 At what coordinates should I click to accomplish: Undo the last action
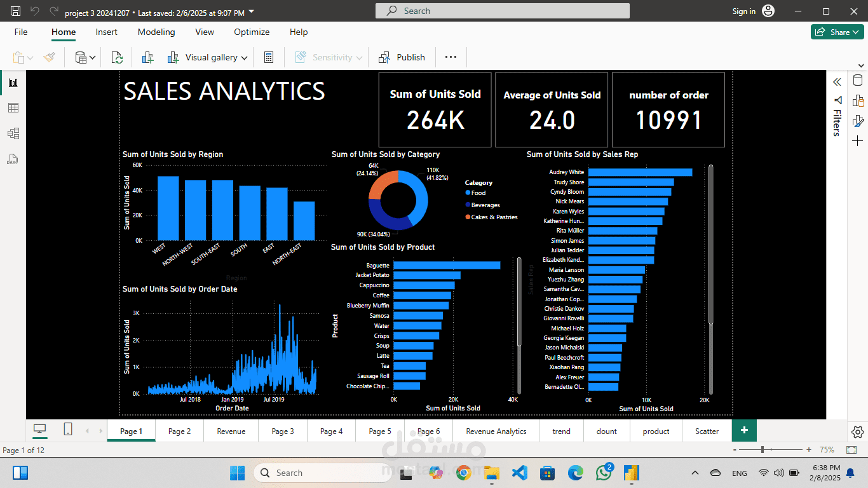pyautogui.click(x=35, y=11)
